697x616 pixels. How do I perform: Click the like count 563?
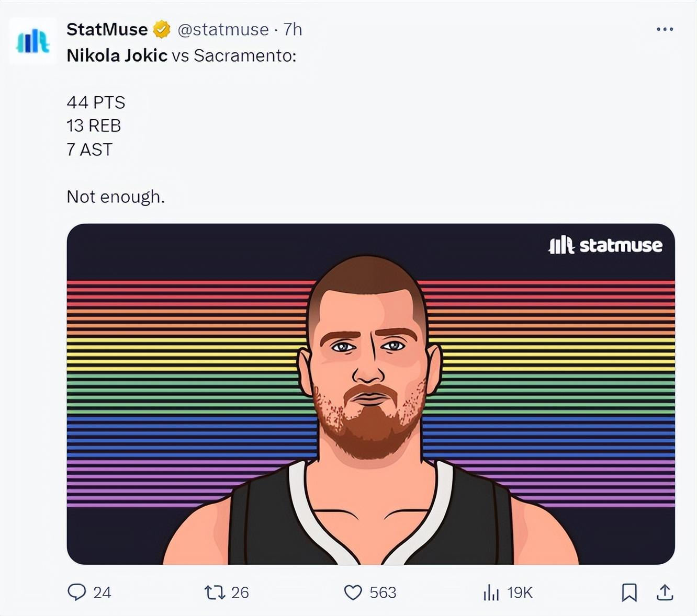click(383, 592)
